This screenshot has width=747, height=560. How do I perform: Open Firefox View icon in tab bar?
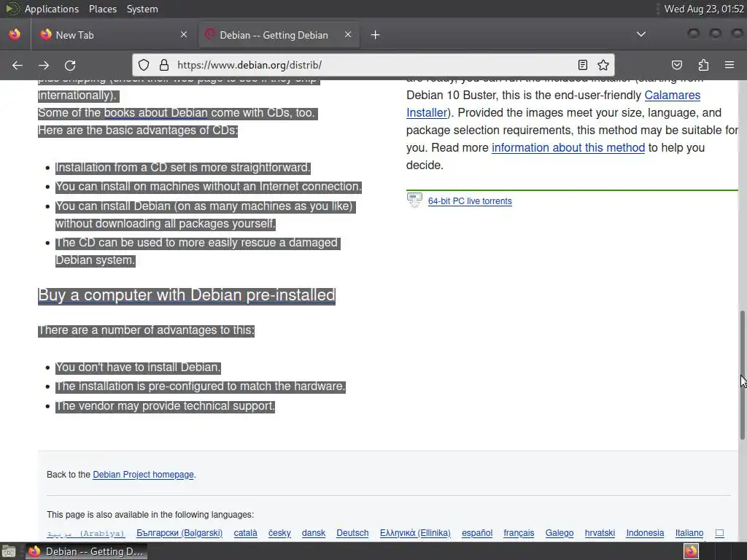[x=15, y=34]
